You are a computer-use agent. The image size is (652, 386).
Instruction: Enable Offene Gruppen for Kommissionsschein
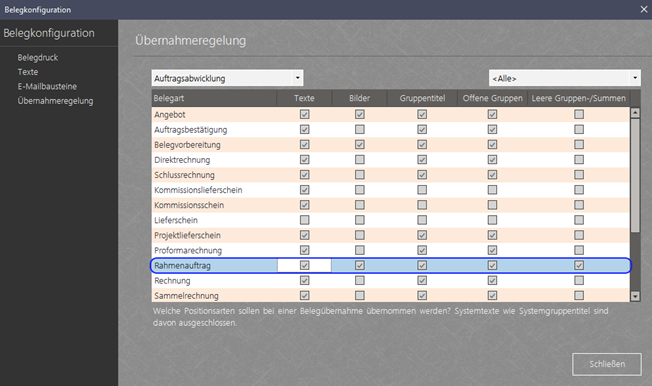pyautogui.click(x=492, y=205)
